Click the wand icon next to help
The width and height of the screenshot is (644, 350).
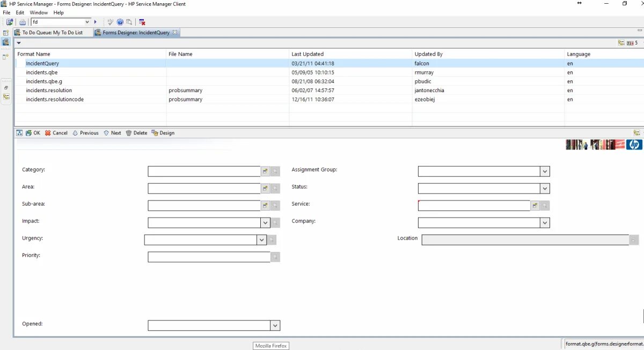111,22
